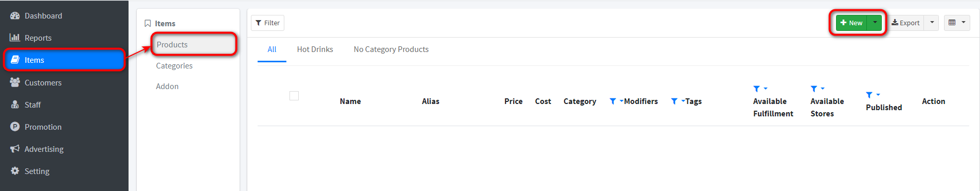Open Categories in the Items submenu
The width and height of the screenshot is (980, 191).
[x=174, y=66]
